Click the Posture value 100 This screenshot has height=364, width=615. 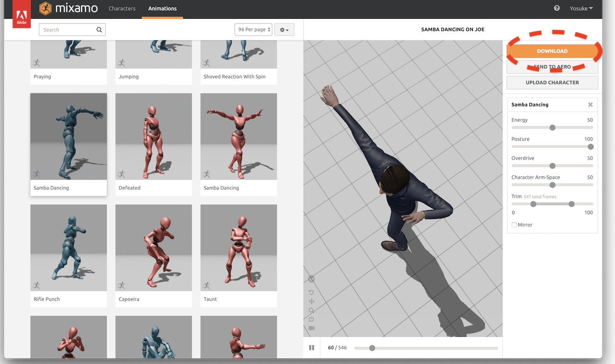[589, 139]
